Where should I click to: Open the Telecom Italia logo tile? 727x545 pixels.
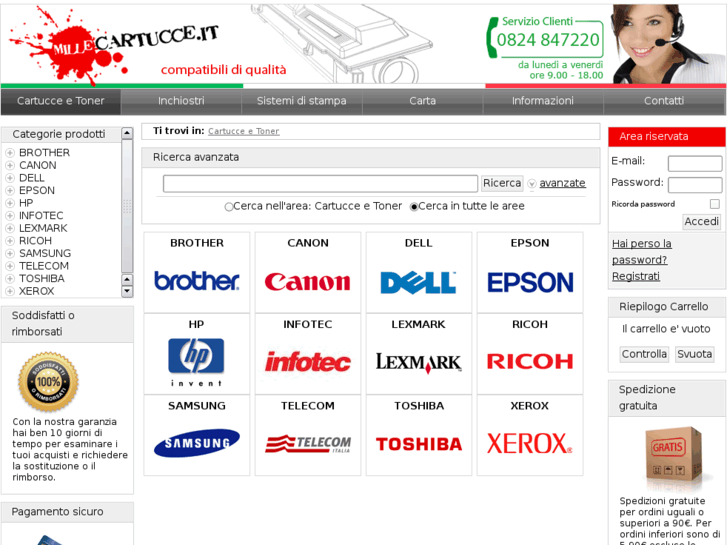[307, 444]
